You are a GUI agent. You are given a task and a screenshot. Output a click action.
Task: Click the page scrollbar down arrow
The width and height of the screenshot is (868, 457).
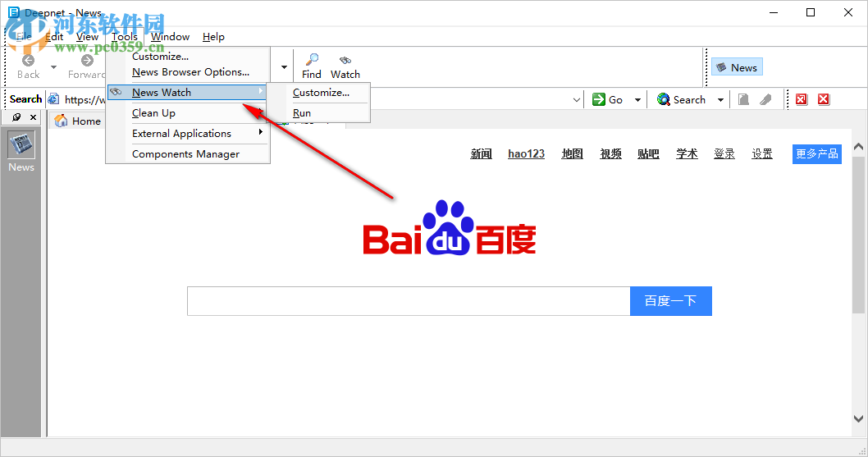[859, 418]
